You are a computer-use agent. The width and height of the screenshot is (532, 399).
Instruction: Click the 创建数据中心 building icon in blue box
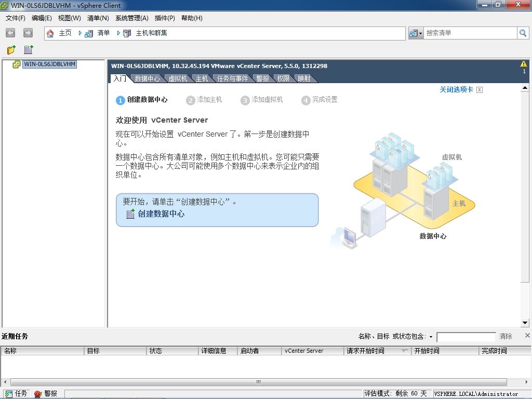coord(130,214)
